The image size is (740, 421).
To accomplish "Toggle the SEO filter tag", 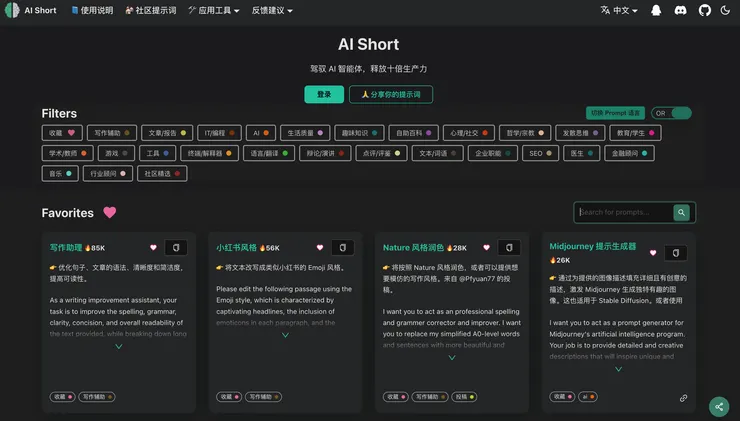I will pos(540,153).
